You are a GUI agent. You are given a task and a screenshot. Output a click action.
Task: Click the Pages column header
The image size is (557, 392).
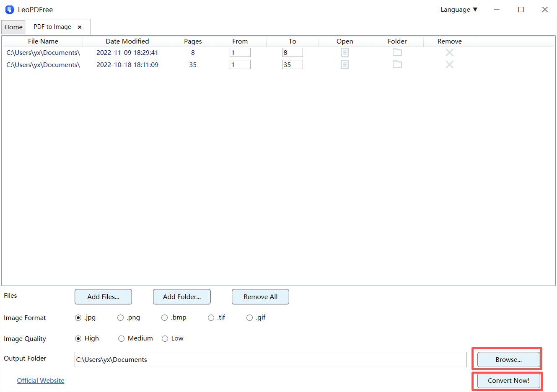tap(193, 41)
